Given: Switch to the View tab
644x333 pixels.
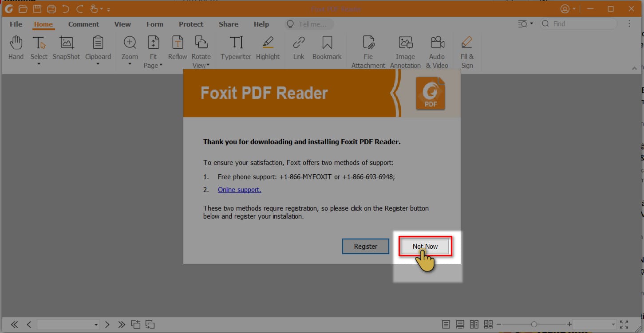Looking at the screenshot, I should tap(122, 24).
